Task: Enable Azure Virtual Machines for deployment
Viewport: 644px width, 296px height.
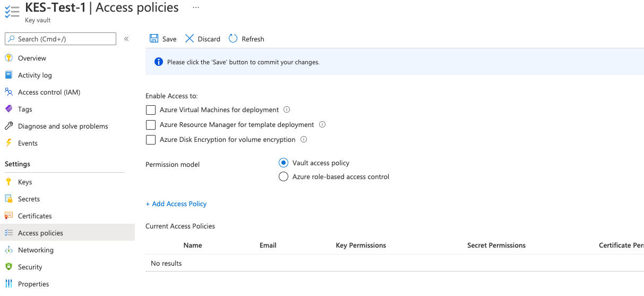Action: pos(151,110)
